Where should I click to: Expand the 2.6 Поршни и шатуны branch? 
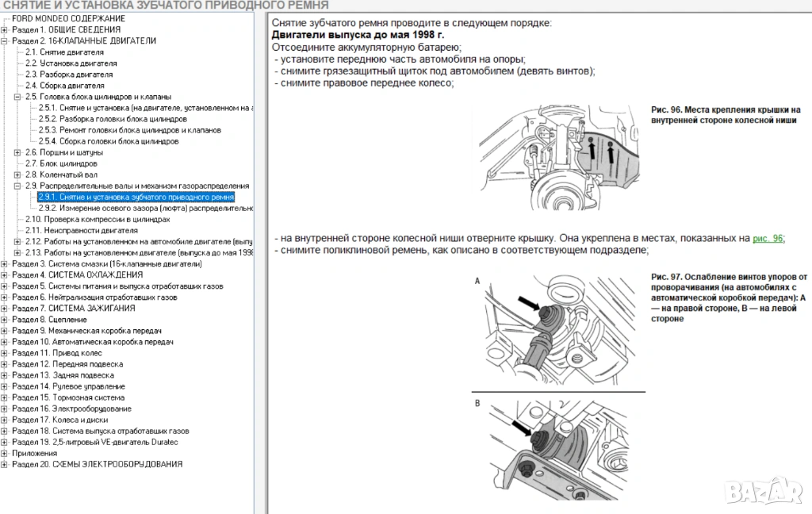click(17, 152)
